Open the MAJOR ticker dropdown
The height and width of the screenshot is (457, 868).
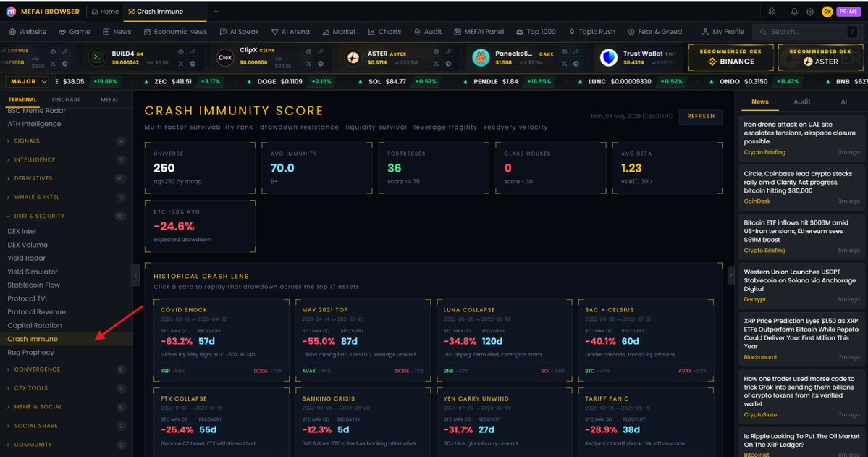click(x=27, y=81)
